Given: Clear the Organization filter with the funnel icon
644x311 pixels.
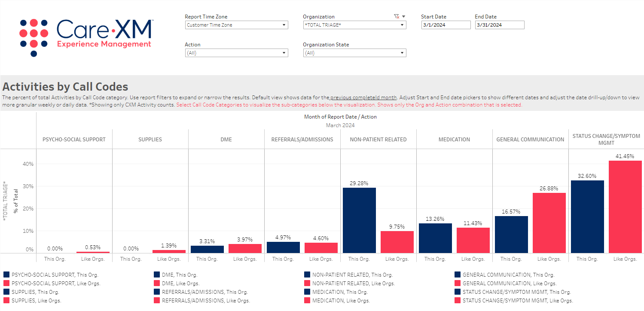Looking at the screenshot, I should pos(396,17).
